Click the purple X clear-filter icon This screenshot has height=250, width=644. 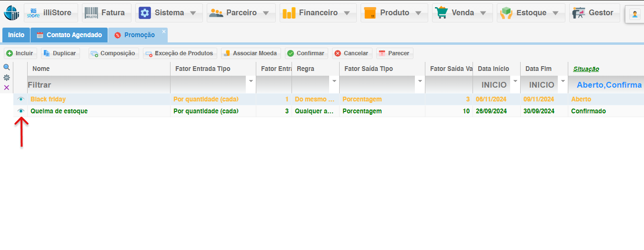click(7, 88)
